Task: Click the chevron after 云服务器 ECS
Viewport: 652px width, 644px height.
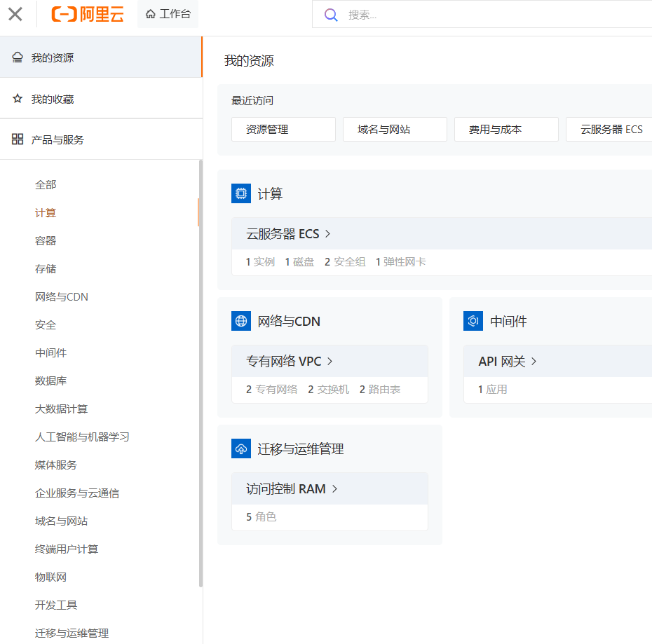Action: pos(327,234)
